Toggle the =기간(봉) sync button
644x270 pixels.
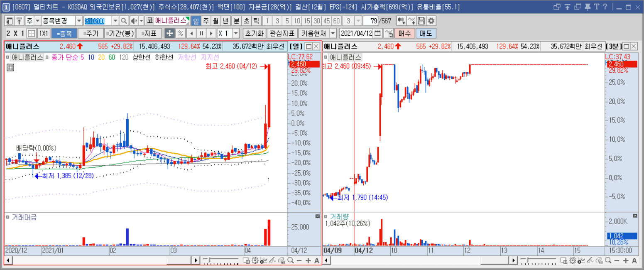pyautogui.click(x=120, y=33)
